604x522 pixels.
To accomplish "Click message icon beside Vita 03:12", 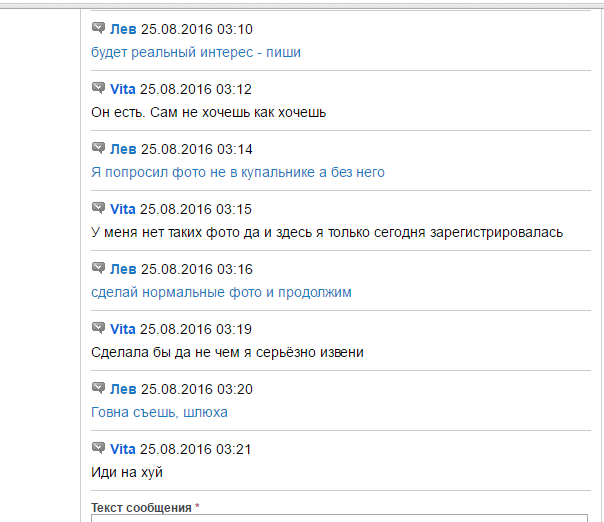I will click(x=98, y=88).
